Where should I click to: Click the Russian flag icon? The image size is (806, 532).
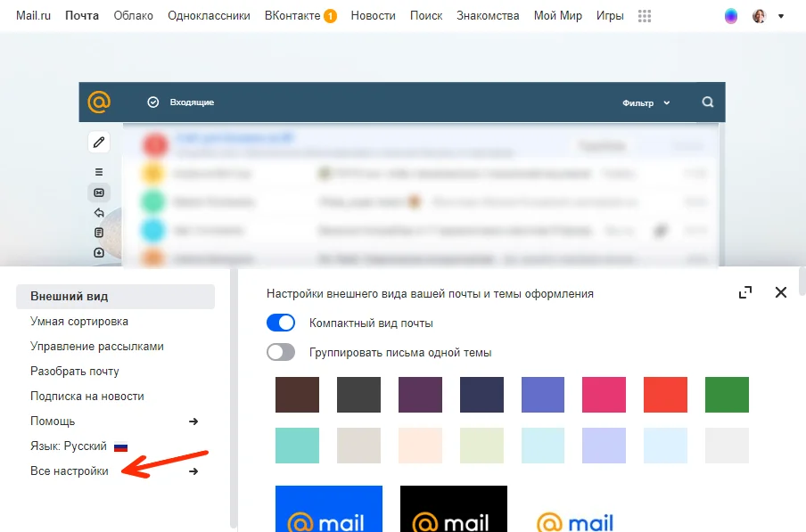click(120, 446)
